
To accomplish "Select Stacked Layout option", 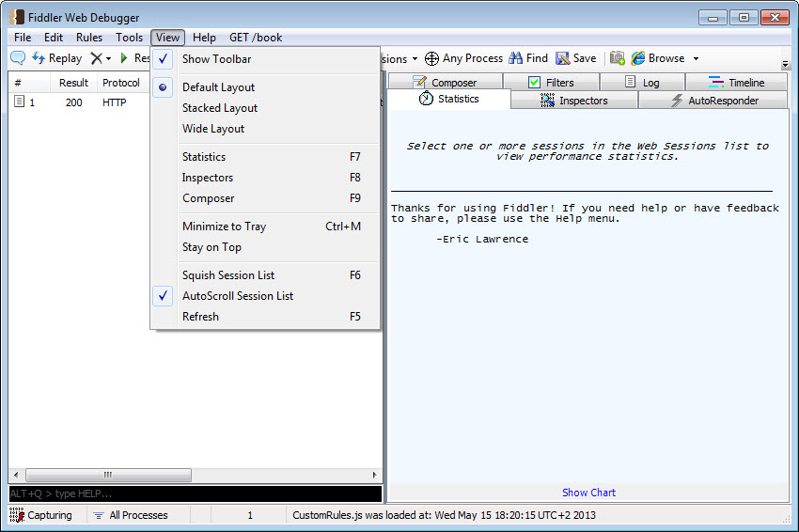I will (220, 108).
